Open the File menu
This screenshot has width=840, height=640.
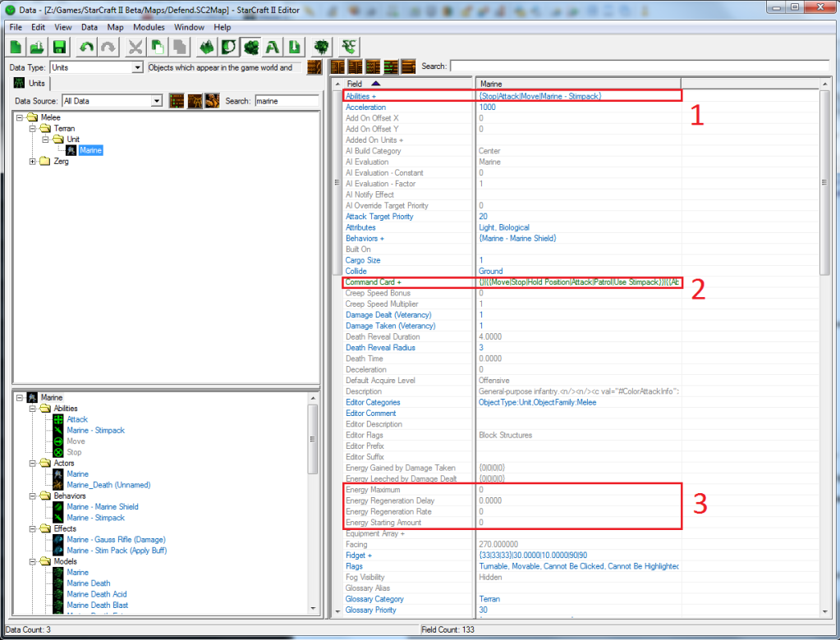16,27
